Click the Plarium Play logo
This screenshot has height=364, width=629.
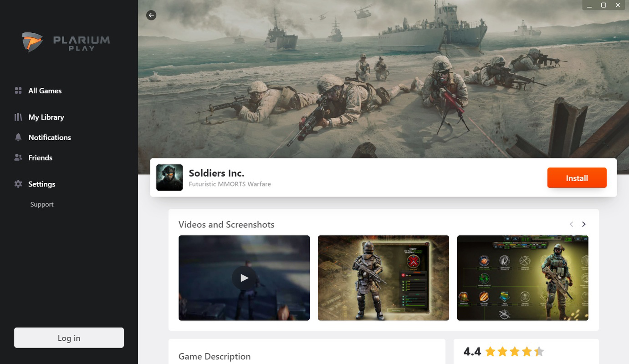pos(66,42)
